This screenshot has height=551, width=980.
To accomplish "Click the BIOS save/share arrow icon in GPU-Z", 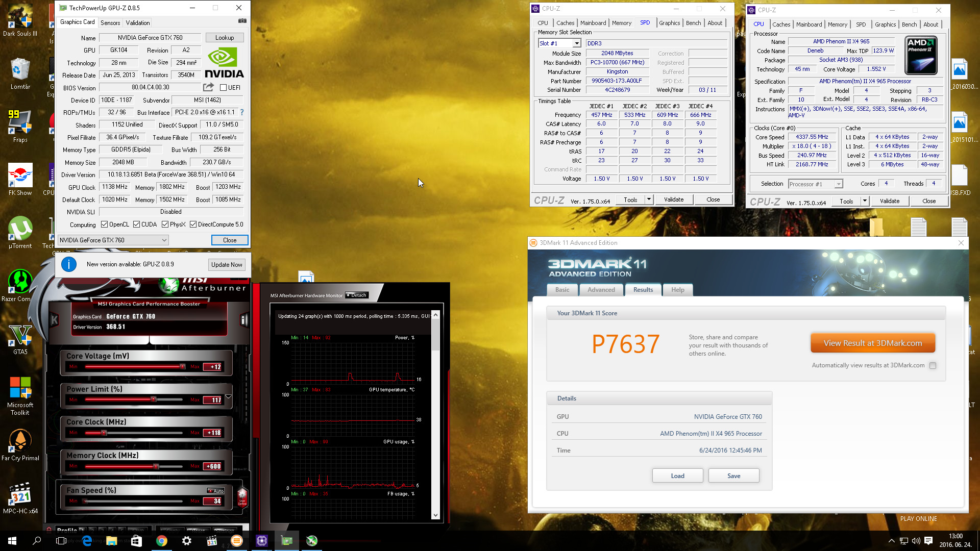I will pyautogui.click(x=208, y=87).
